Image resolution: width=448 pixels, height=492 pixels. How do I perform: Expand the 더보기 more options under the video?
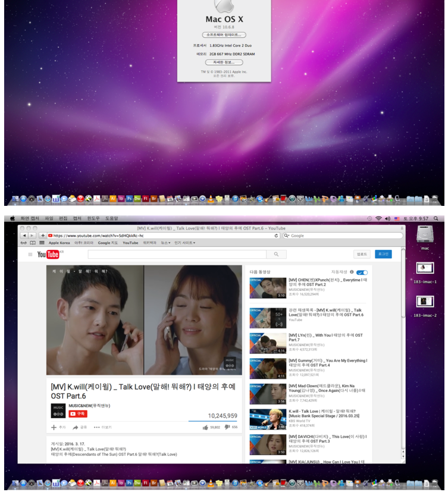pyautogui.click(x=103, y=427)
